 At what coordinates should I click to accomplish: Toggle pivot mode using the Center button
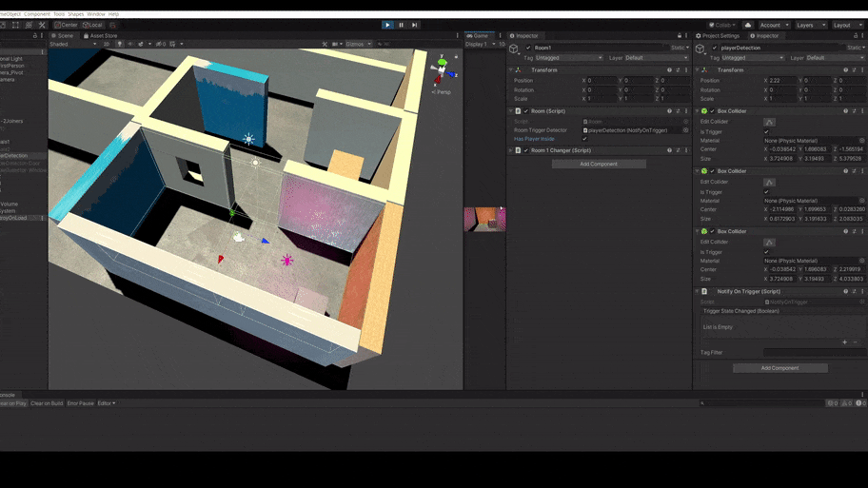[x=67, y=25]
